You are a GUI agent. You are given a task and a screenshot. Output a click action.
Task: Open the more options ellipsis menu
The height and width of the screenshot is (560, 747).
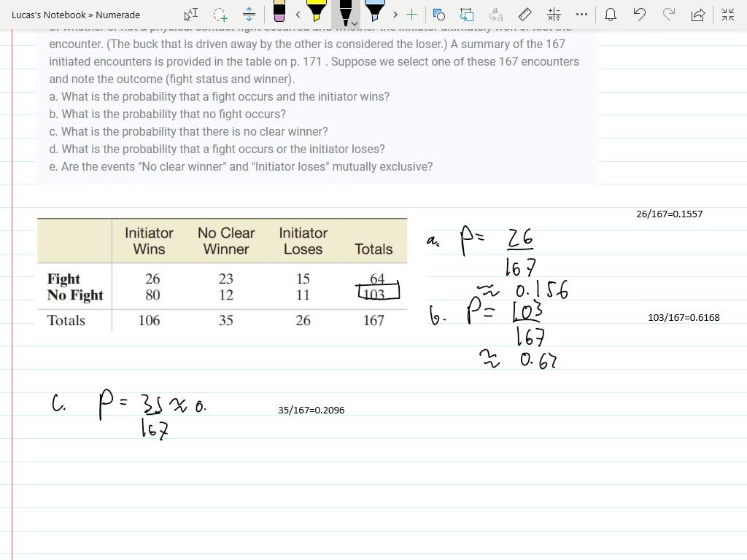pyautogui.click(x=581, y=15)
